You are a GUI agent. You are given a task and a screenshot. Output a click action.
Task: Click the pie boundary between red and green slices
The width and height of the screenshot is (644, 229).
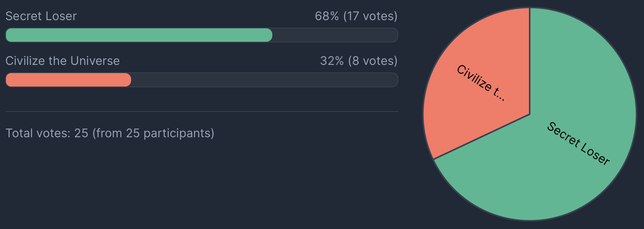pos(482,137)
